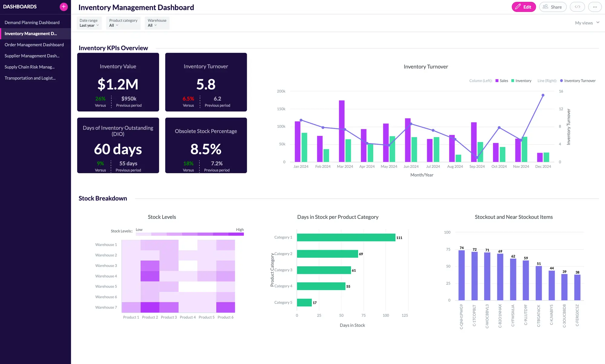Screen dimensions: 605x364
Task: Click the Share icon
Action: coord(546,7)
